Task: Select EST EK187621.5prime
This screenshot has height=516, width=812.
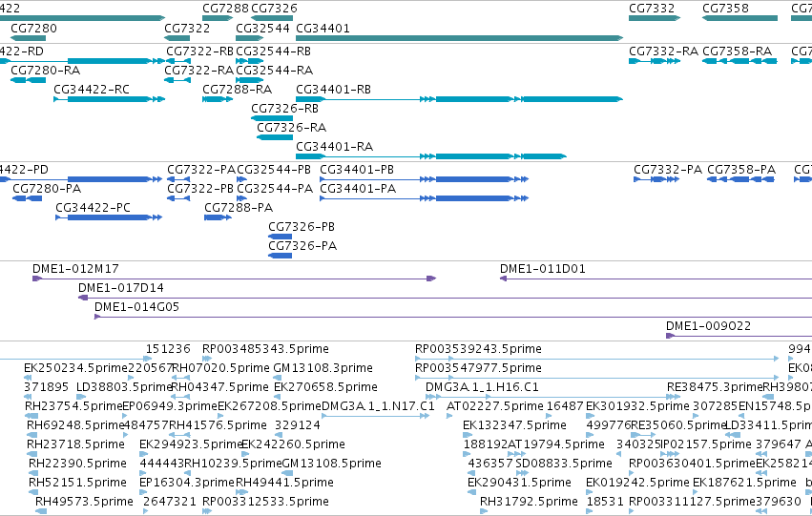Action: click(696, 491)
